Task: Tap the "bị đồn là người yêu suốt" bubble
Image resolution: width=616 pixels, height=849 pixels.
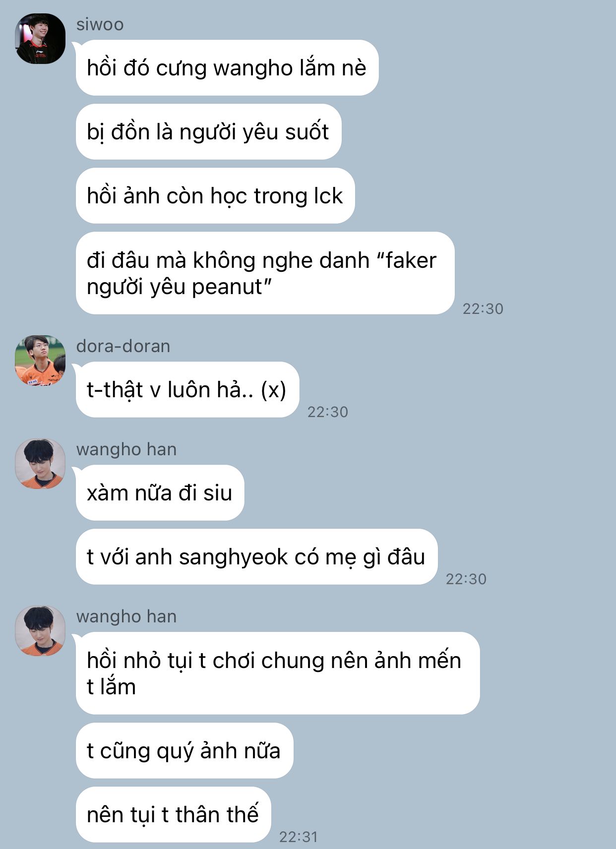Action: coord(209,131)
